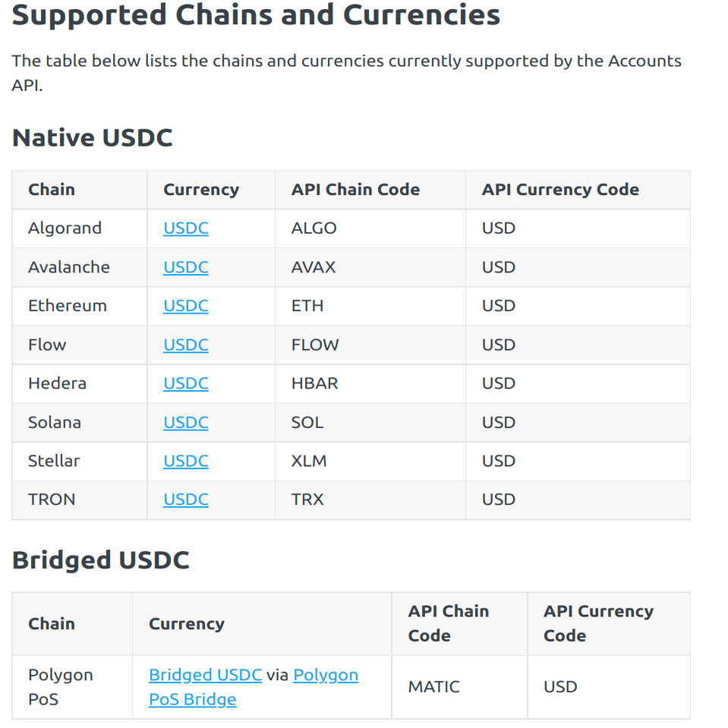Follow the USDC link for Flow
Viewport: 728px width, 728px height.
pyautogui.click(x=185, y=345)
